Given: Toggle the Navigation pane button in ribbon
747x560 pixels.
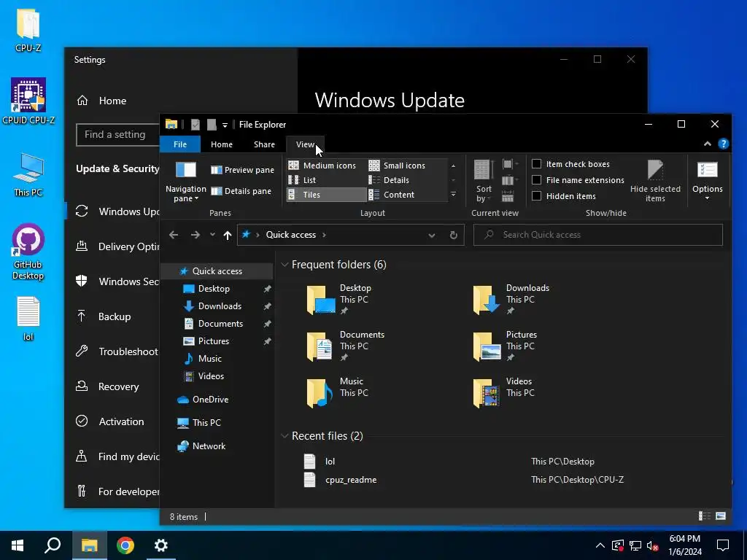Looking at the screenshot, I should click(186, 182).
